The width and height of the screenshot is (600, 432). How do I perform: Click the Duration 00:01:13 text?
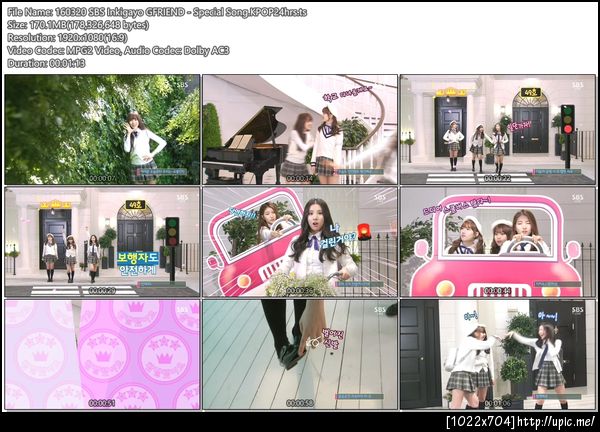[x=46, y=63]
